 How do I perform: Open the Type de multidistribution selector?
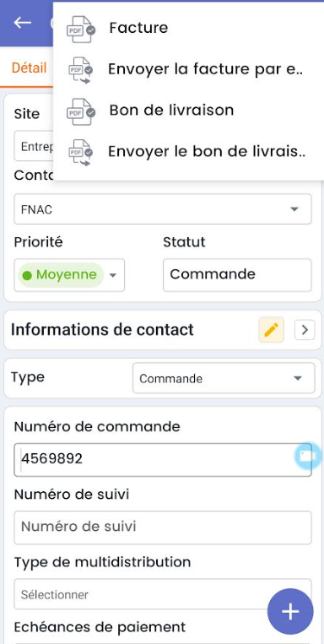[x=163, y=594]
